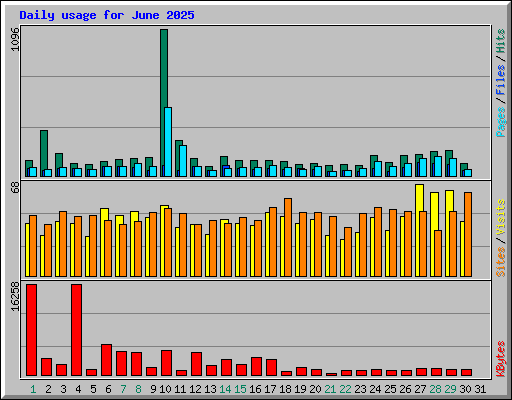The image size is (512, 400).
Task: Click the red KBytes bar for day 12
Action: 196,364
